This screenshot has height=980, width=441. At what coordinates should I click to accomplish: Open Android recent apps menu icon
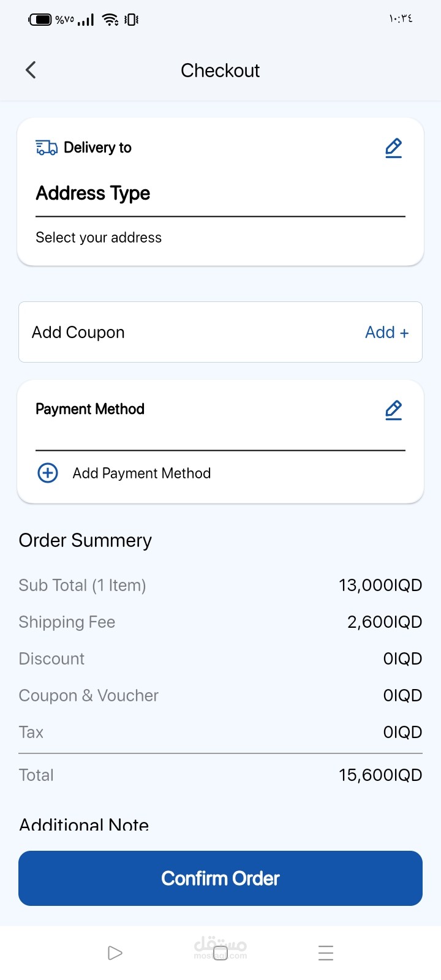click(x=326, y=953)
